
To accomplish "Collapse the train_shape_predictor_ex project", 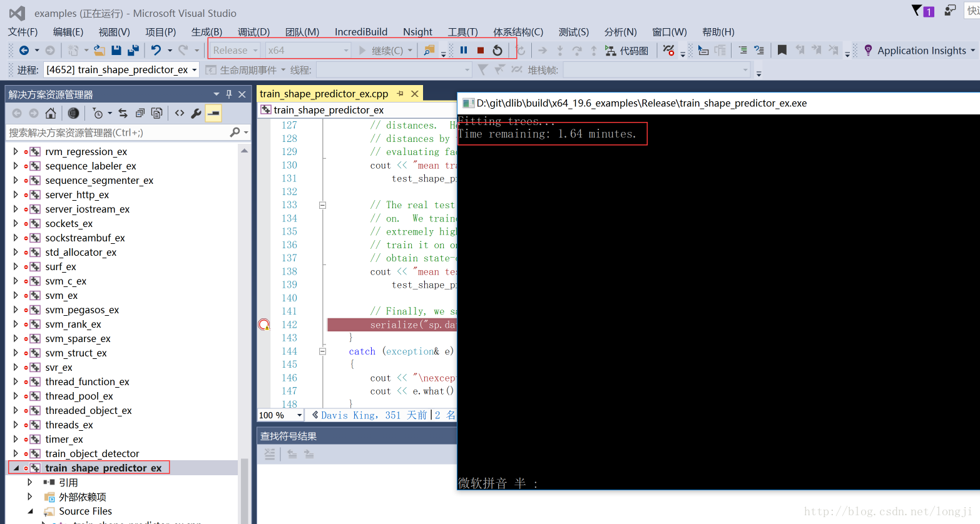I will pos(16,468).
